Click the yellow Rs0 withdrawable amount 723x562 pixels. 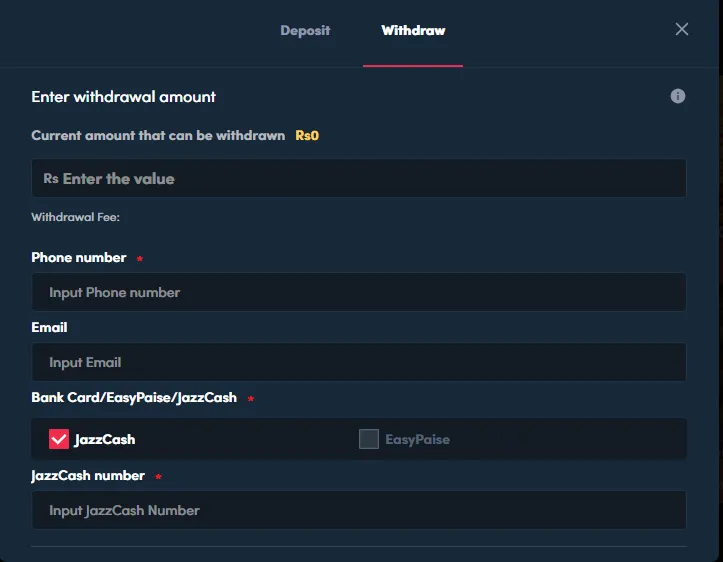(307, 135)
